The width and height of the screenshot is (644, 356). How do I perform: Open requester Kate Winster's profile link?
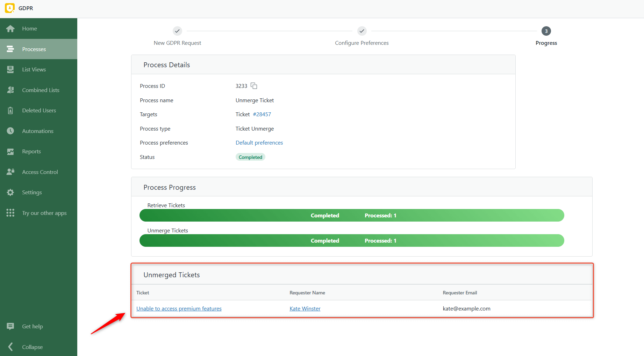coord(305,309)
